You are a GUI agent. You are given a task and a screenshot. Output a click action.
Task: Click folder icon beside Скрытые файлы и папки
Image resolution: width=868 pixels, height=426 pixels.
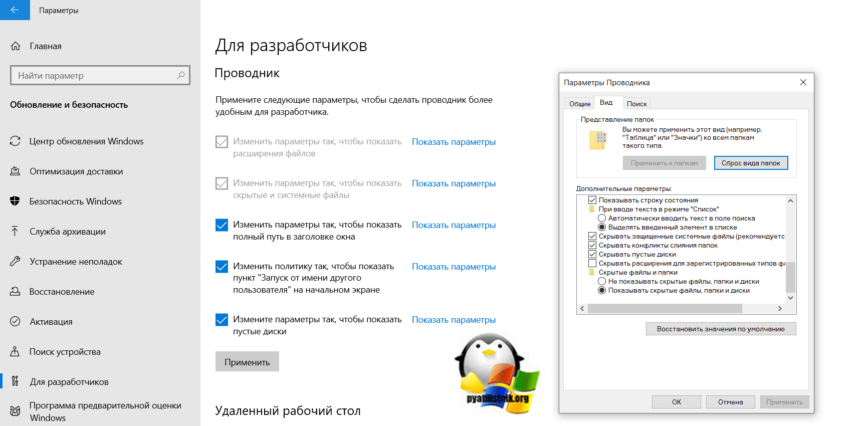(x=592, y=272)
